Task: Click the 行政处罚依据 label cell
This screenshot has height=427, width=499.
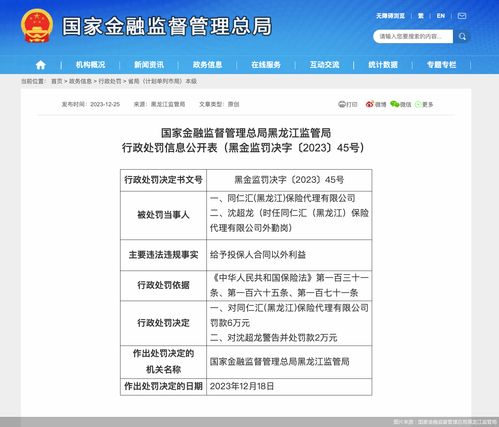Action: click(163, 285)
